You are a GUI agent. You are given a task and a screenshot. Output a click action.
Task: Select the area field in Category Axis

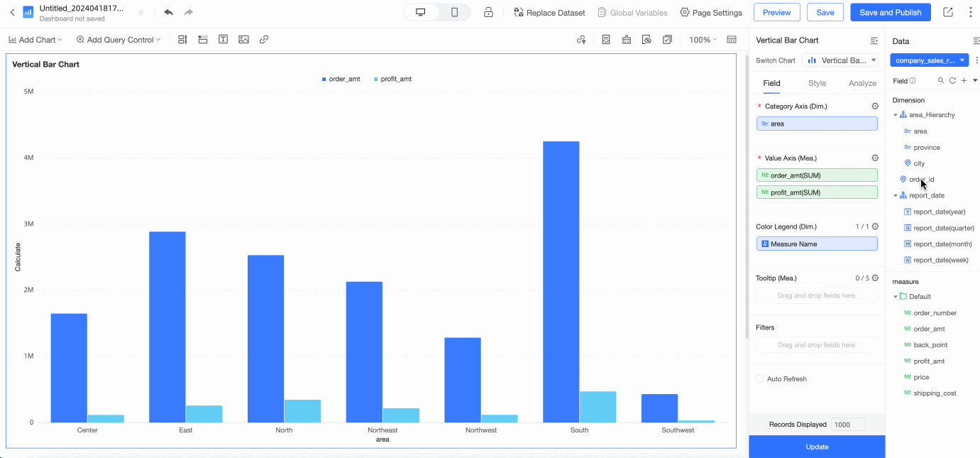point(817,124)
